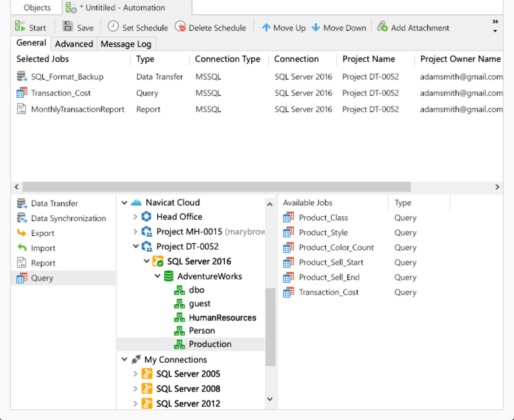Screen dimensions: 514x420
Task: Click the Move Down arrow icon
Action: pos(316,28)
